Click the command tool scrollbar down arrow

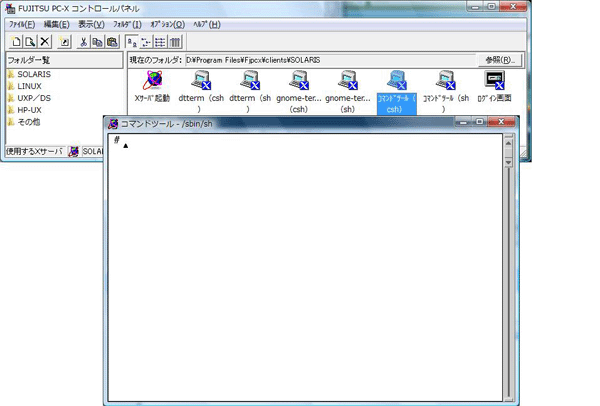click(508, 162)
